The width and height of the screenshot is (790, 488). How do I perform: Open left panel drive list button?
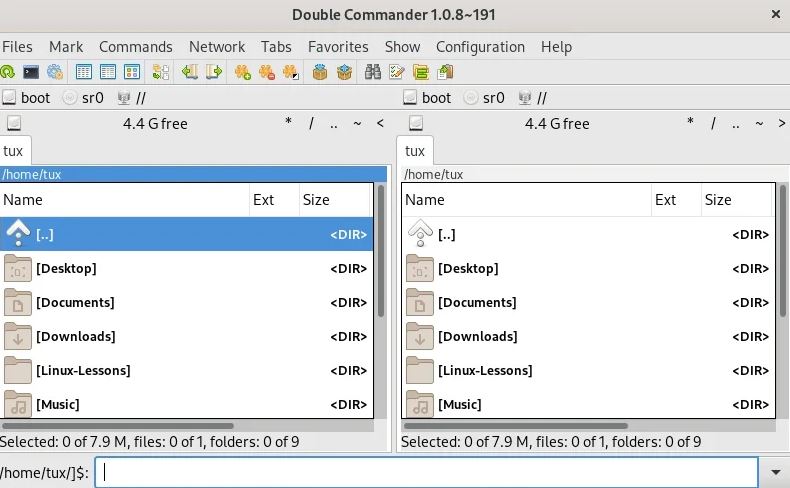pyautogui.click(x=14, y=123)
